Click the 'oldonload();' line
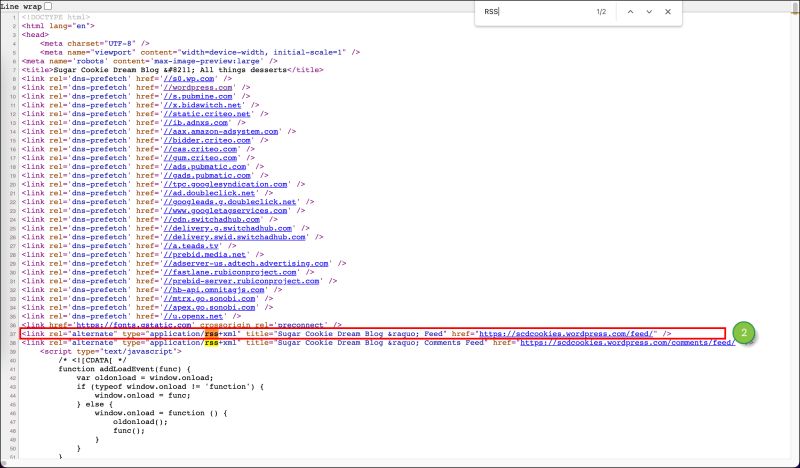Viewport: 800px width, 468px height. click(x=140, y=422)
